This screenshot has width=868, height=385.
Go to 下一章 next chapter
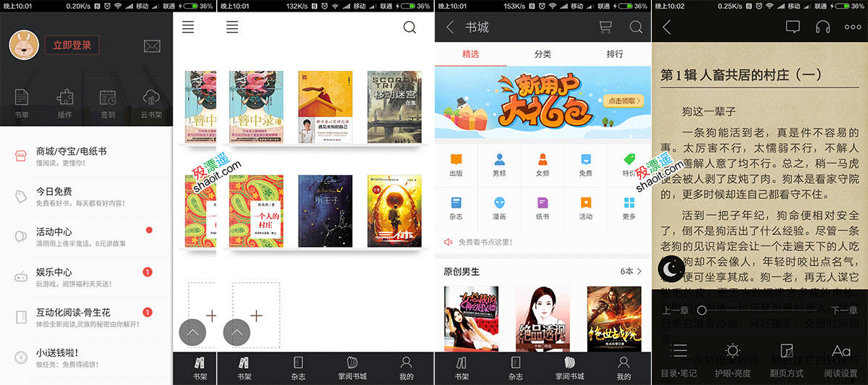844,310
